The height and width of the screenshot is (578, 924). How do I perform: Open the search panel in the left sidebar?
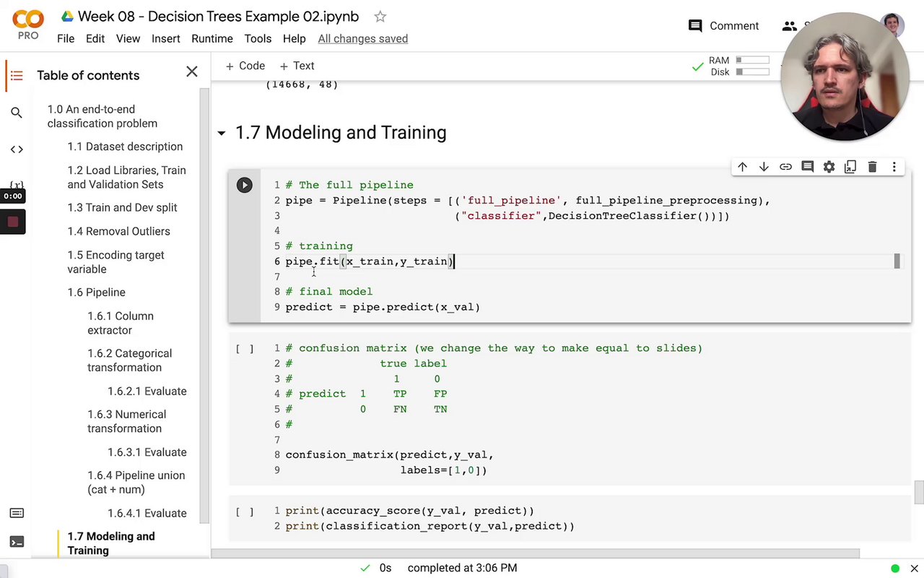pyautogui.click(x=17, y=113)
